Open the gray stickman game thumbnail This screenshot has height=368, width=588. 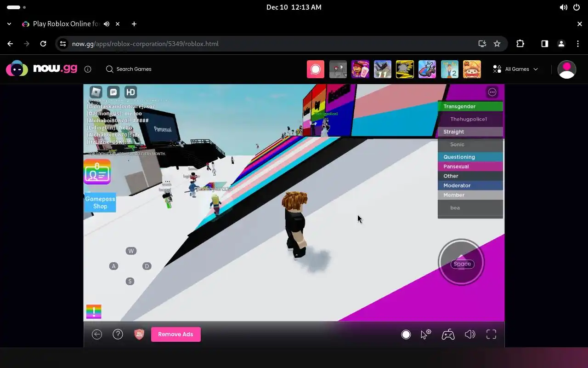point(338,69)
